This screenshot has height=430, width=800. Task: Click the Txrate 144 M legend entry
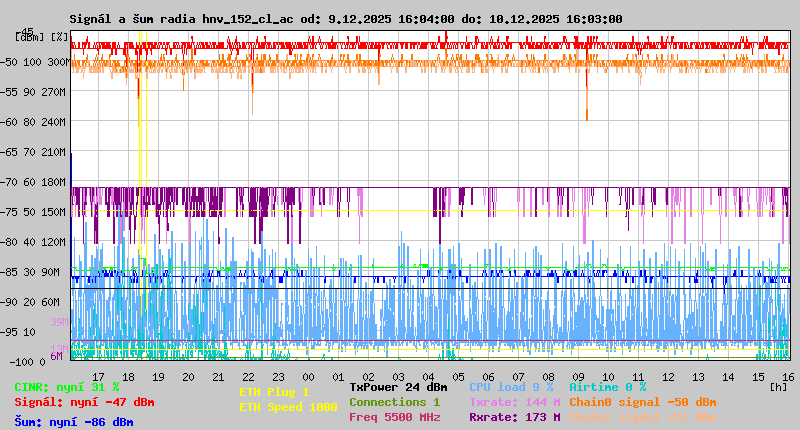pos(514,402)
